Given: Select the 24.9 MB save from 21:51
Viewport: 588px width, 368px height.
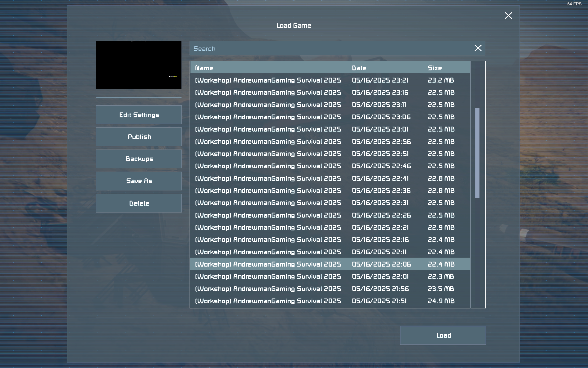Looking at the screenshot, I should (330, 301).
